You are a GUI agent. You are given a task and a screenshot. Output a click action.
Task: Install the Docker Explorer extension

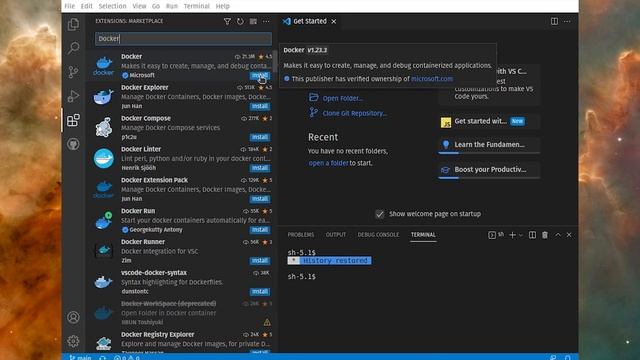click(x=260, y=106)
